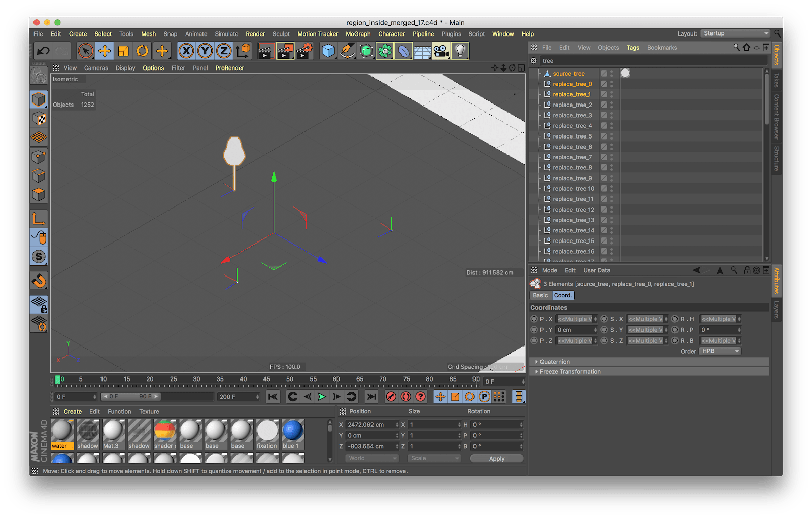812x518 pixels.
Task: Toggle visibility dots for replace_tree_2
Action: 611,105
